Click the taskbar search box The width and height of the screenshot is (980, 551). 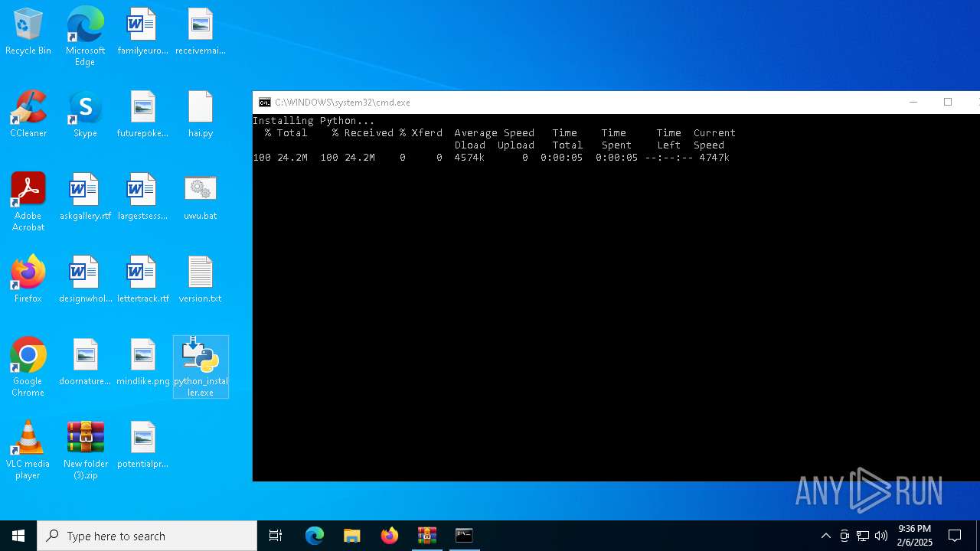[147, 536]
